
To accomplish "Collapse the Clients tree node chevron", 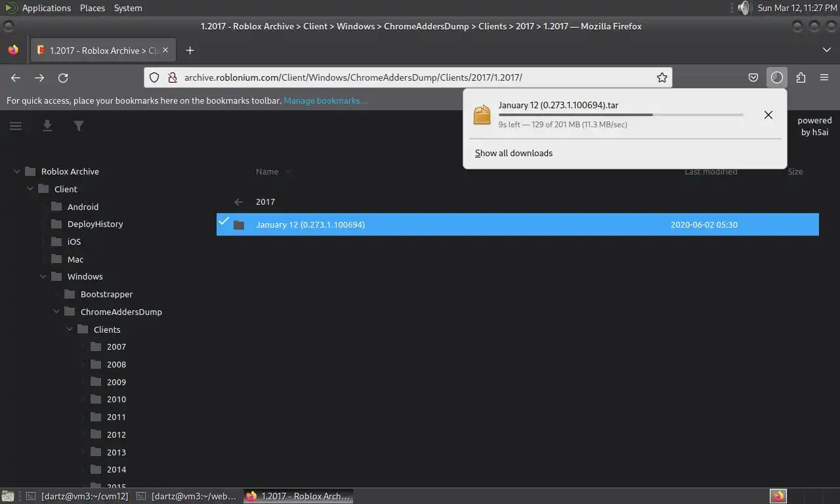I will click(x=70, y=329).
